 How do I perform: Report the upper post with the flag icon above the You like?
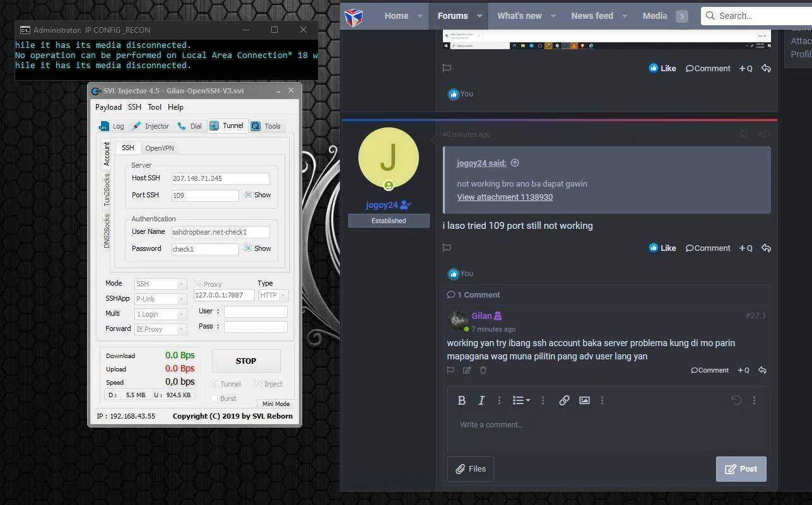(x=447, y=68)
